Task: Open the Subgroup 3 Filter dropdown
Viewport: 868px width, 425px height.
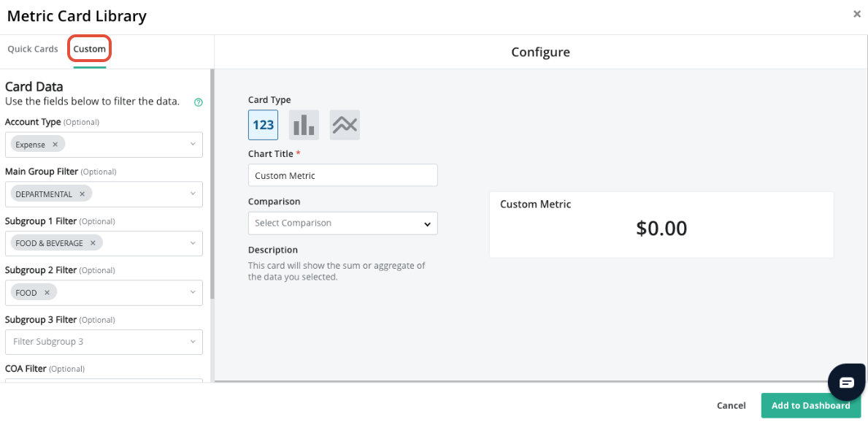Action: point(193,342)
